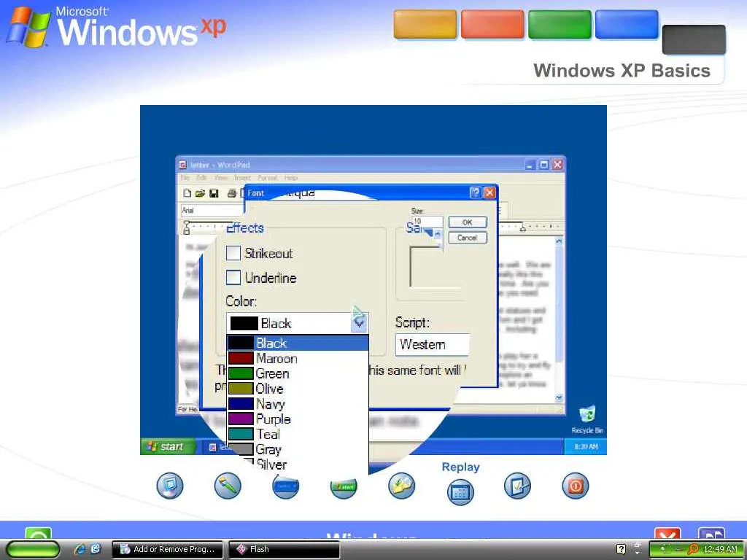747x560 pixels.
Task: Click the Arial font name box in WordPad
Action: tap(212, 210)
